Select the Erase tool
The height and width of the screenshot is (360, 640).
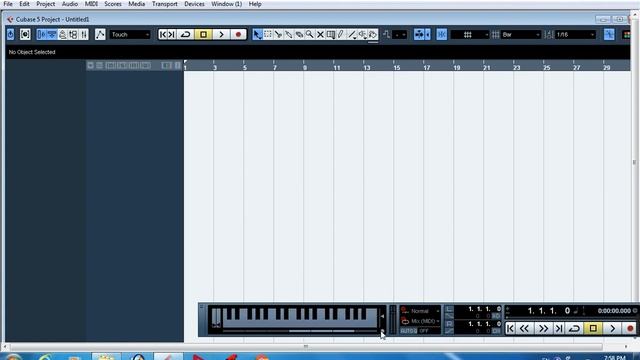tap(299, 35)
